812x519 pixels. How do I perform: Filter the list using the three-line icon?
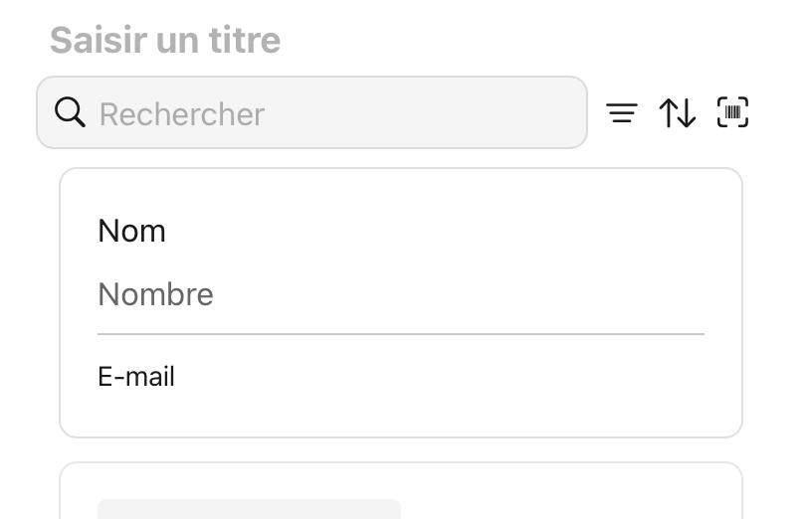pos(622,113)
